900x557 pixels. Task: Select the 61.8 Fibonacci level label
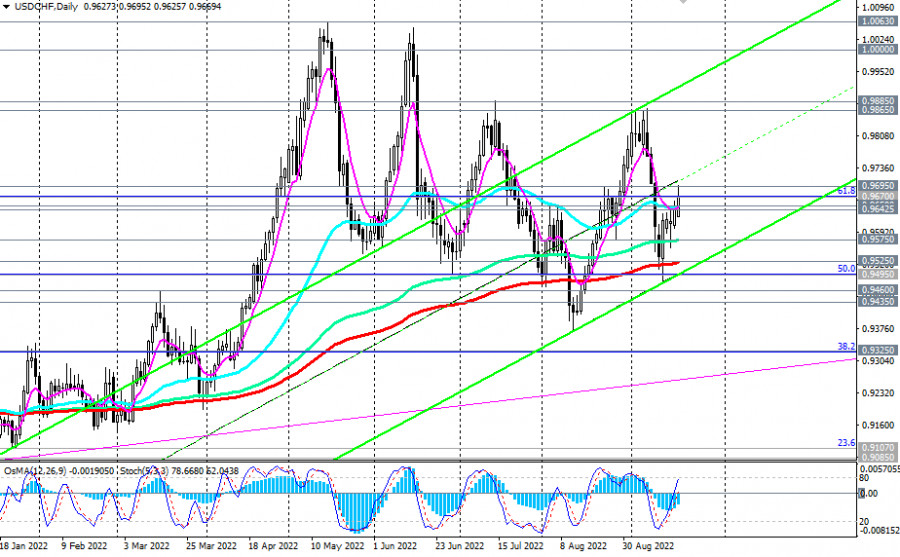(845, 189)
